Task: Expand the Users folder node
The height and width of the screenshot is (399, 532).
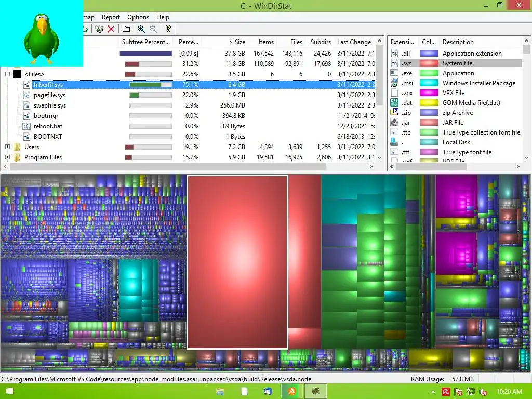Action: pos(7,147)
